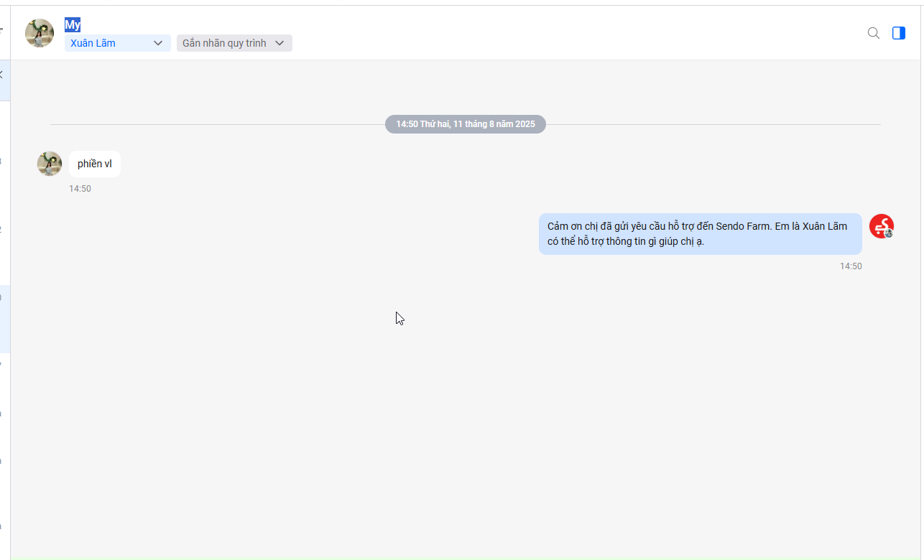Click the red Sendo Farm agent avatar
Viewport: 924px width, 560px height.
882,226
